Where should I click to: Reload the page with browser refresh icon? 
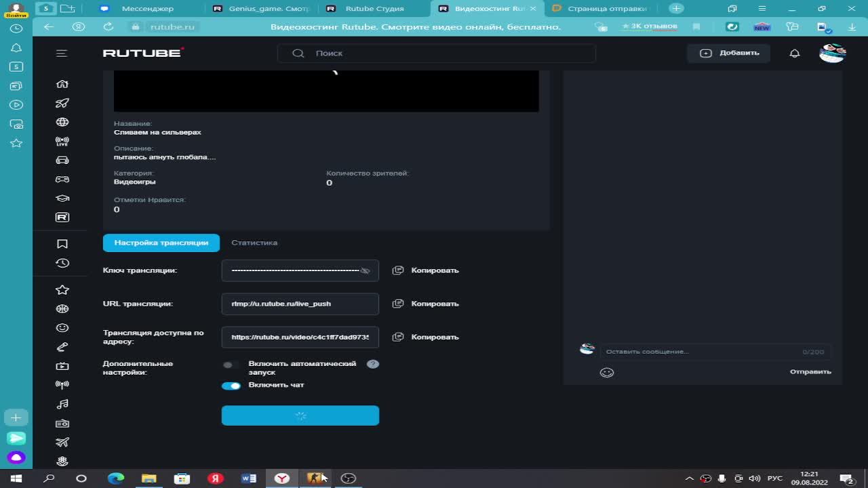pos(108,26)
